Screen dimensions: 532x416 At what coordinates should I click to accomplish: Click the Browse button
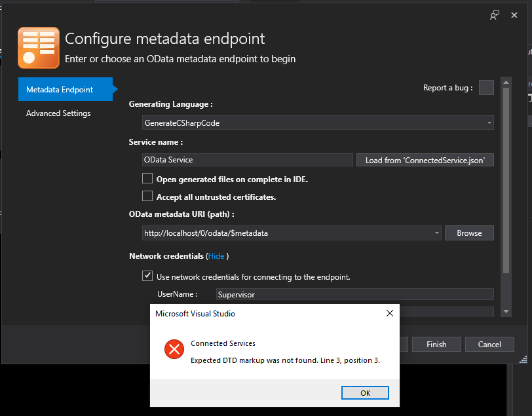pos(469,233)
